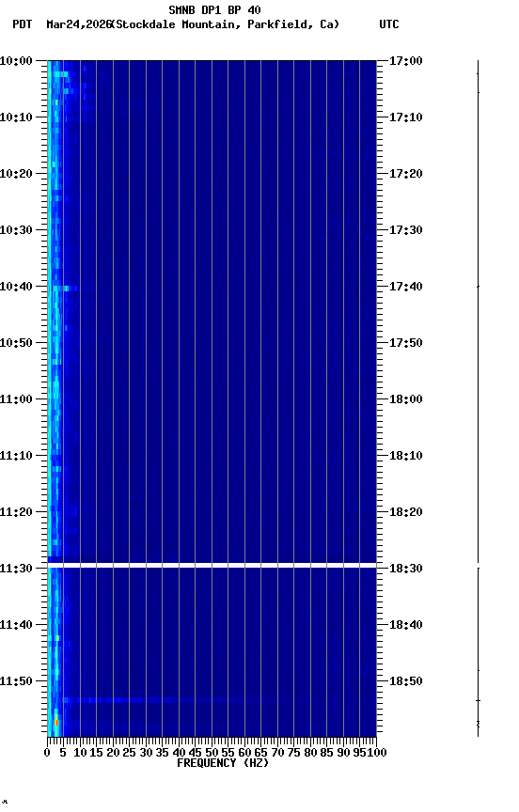519x812 pixels.
Task: Click the 10:10 PDT time label
Action: click(16, 117)
